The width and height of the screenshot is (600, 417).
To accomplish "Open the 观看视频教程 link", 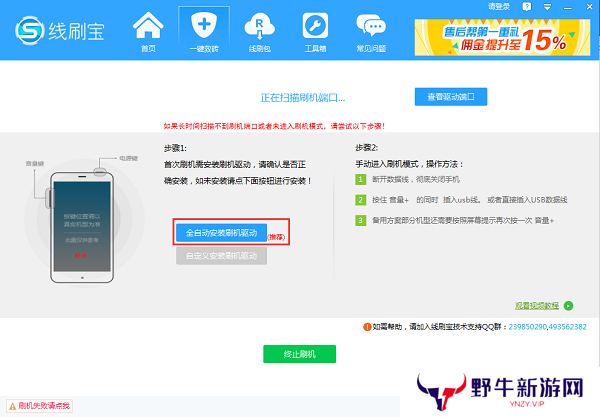I will point(537,306).
